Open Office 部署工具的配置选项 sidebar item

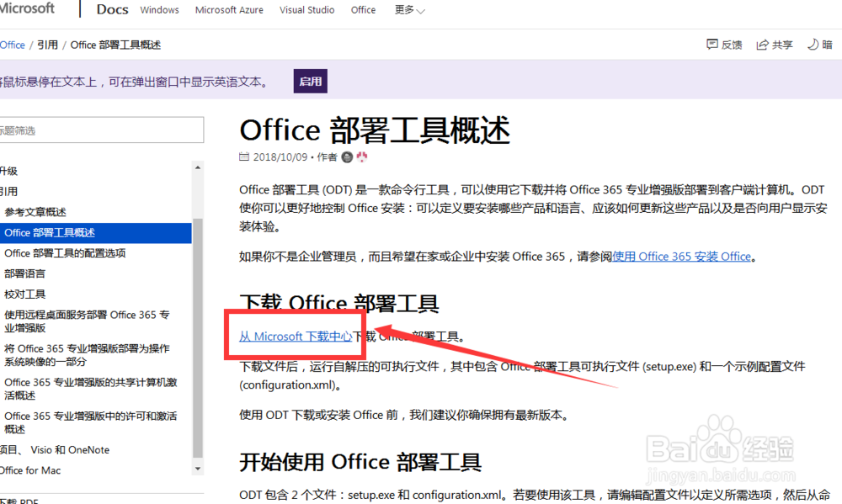point(65,252)
